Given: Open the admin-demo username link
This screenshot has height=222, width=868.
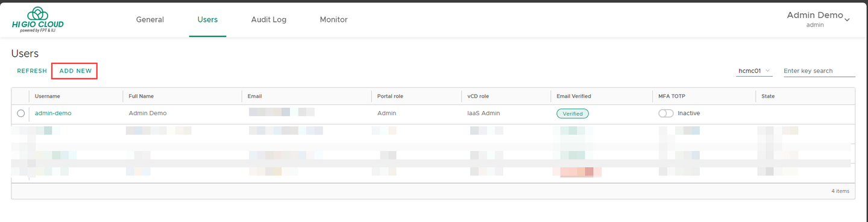Looking at the screenshot, I should (53, 113).
